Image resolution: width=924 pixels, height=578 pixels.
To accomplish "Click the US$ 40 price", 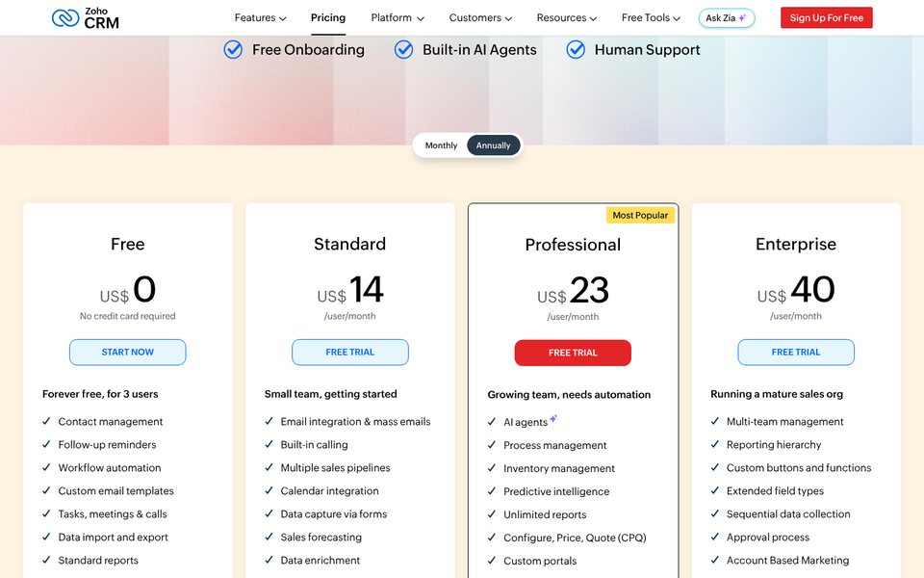I will pos(796,290).
